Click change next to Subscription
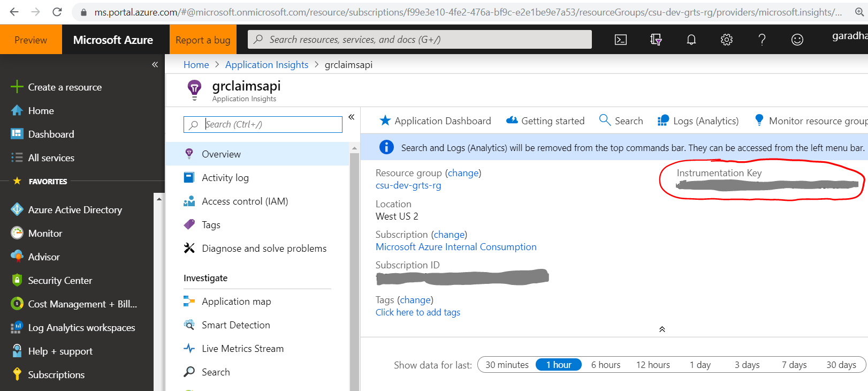This screenshot has height=391, width=868. pyautogui.click(x=449, y=235)
